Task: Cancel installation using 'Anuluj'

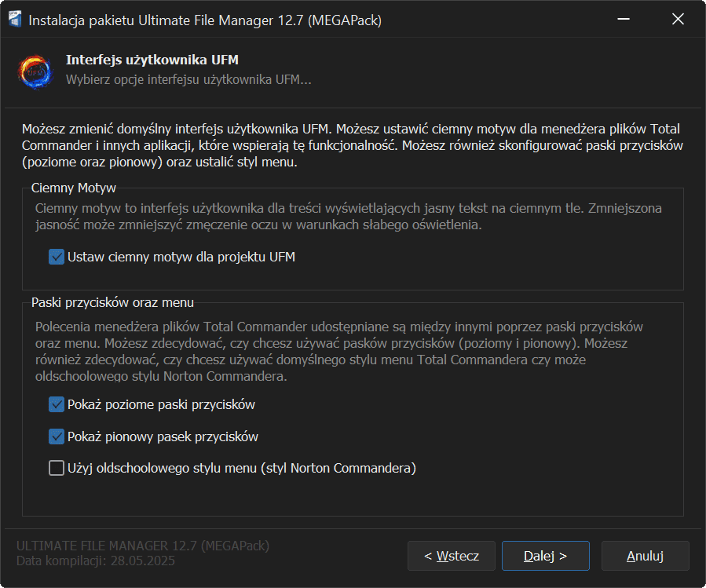Action: click(645, 556)
